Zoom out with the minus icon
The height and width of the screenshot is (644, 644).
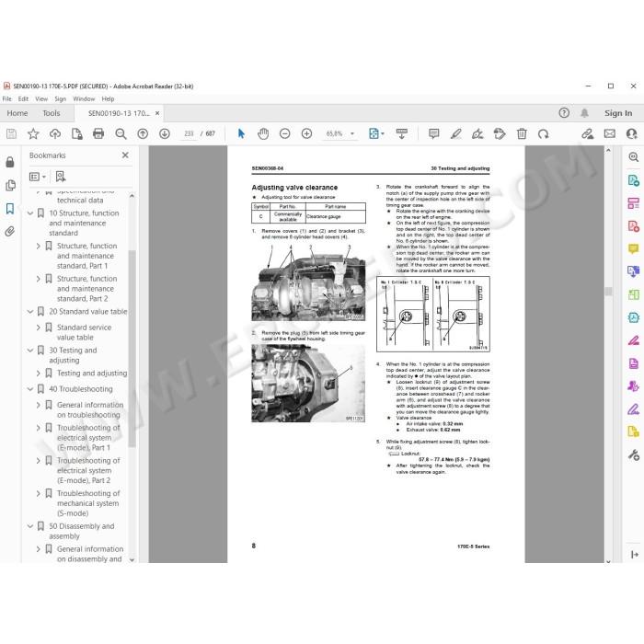[x=284, y=133]
